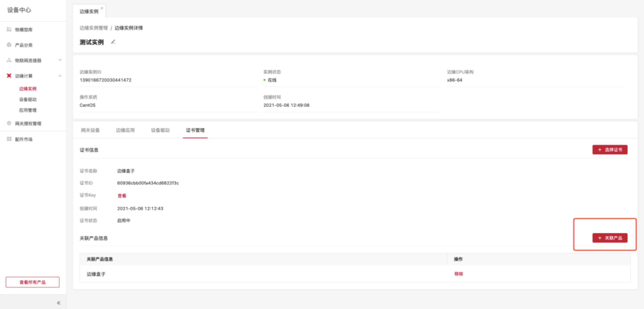
Task: Switch to the 网关设备 tab
Action: (x=90, y=130)
